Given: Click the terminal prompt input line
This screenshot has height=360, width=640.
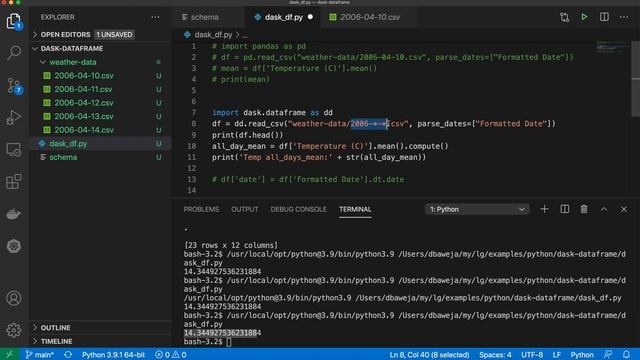Looking at the screenshot, I should (x=208, y=342).
